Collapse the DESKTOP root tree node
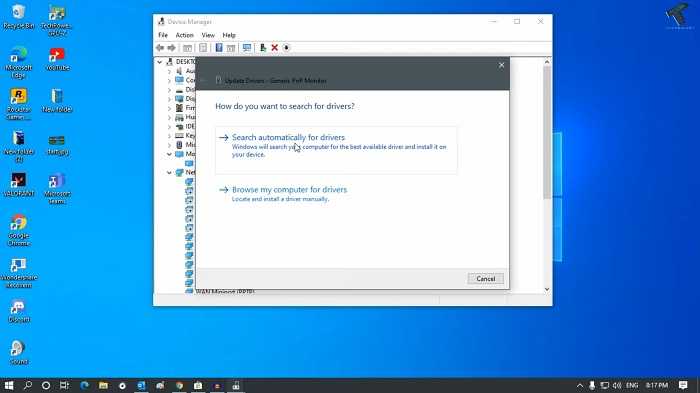Screen dimensions: 700x393 point(160,62)
